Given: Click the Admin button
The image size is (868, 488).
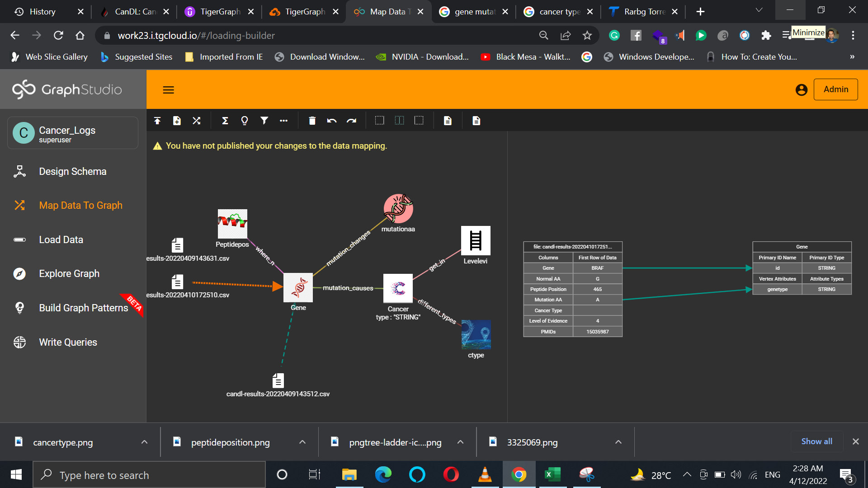Looking at the screenshot, I should pos(835,89).
